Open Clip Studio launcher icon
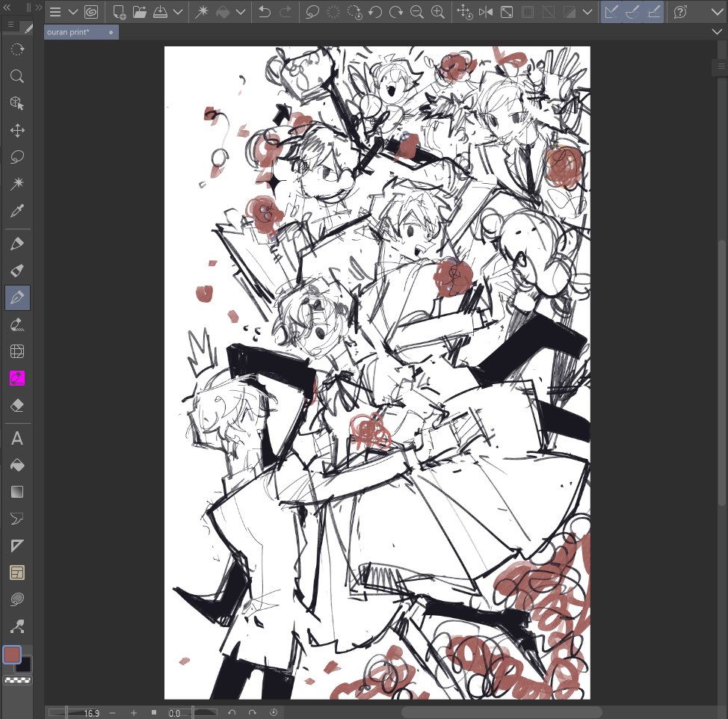This screenshot has width=728, height=719. [91, 12]
